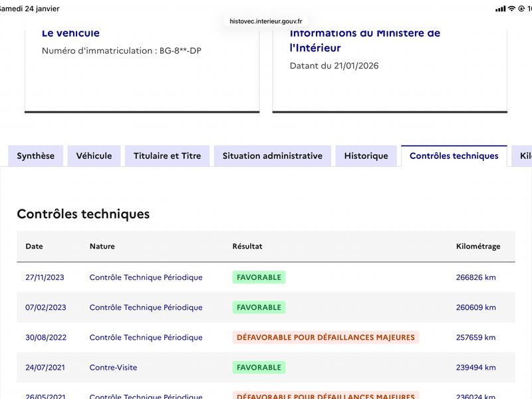Click the Contre-Visite entry

113,368
